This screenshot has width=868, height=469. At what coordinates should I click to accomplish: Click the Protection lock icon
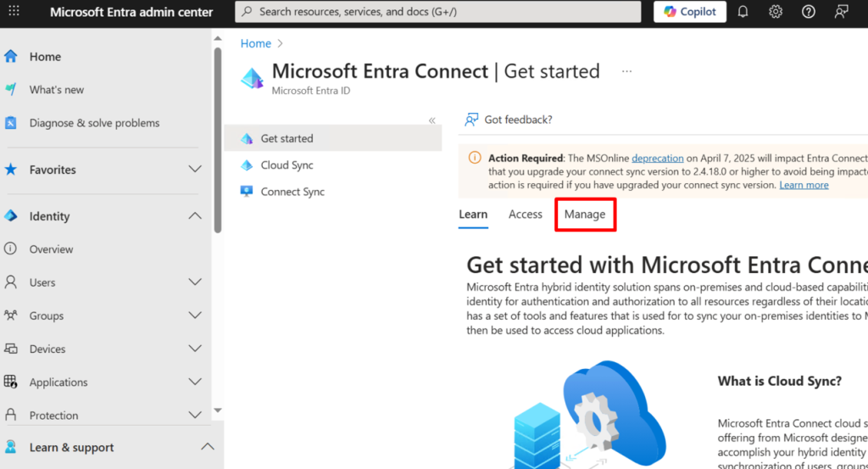[x=10, y=415]
